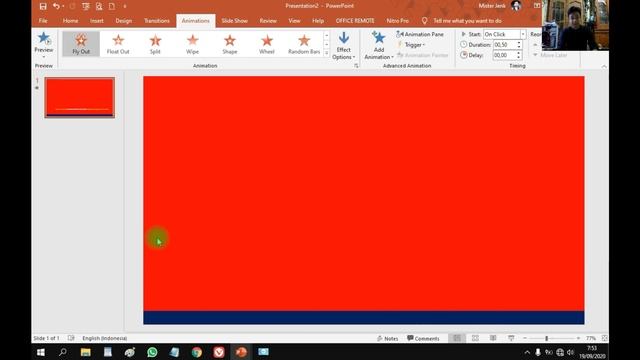
Task: Click the English (Indonesia) language indicator
Action: coord(104,338)
